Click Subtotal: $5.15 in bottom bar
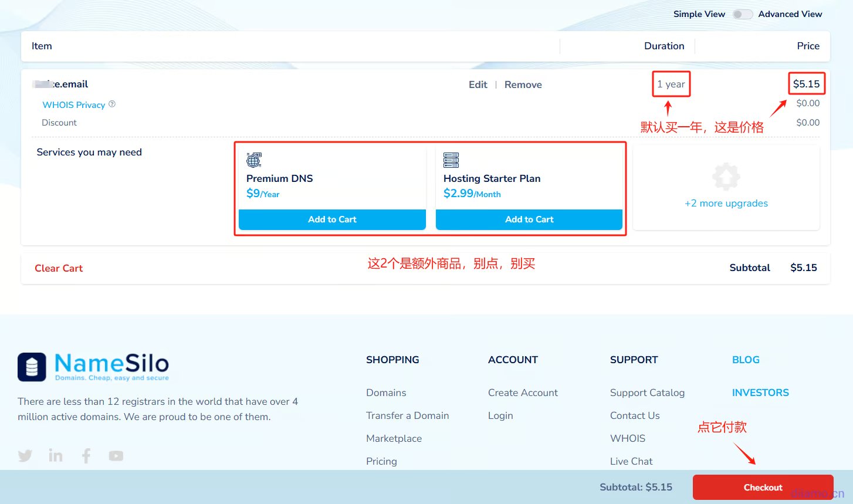Screen dimensions: 853x504 click(636, 487)
